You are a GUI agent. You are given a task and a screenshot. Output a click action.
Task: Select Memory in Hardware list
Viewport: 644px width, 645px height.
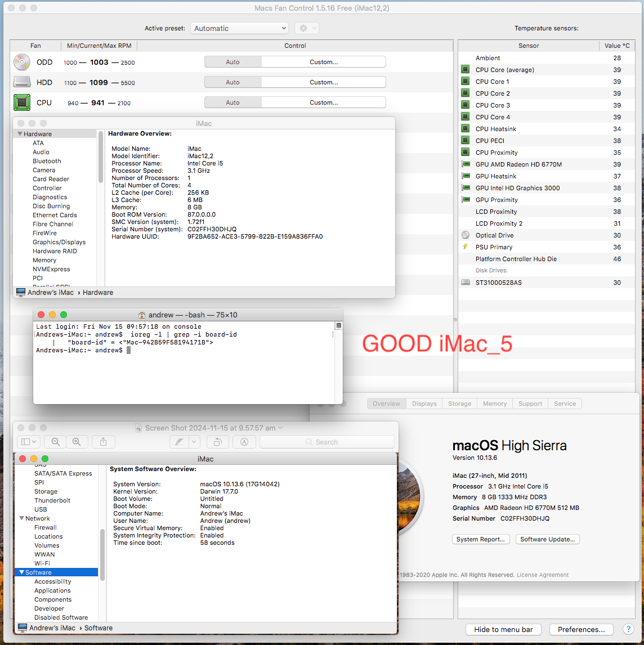point(44,260)
